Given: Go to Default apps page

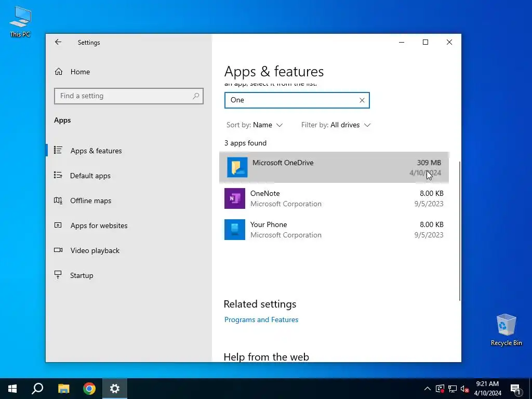Looking at the screenshot, I should click(x=90, y=176).
